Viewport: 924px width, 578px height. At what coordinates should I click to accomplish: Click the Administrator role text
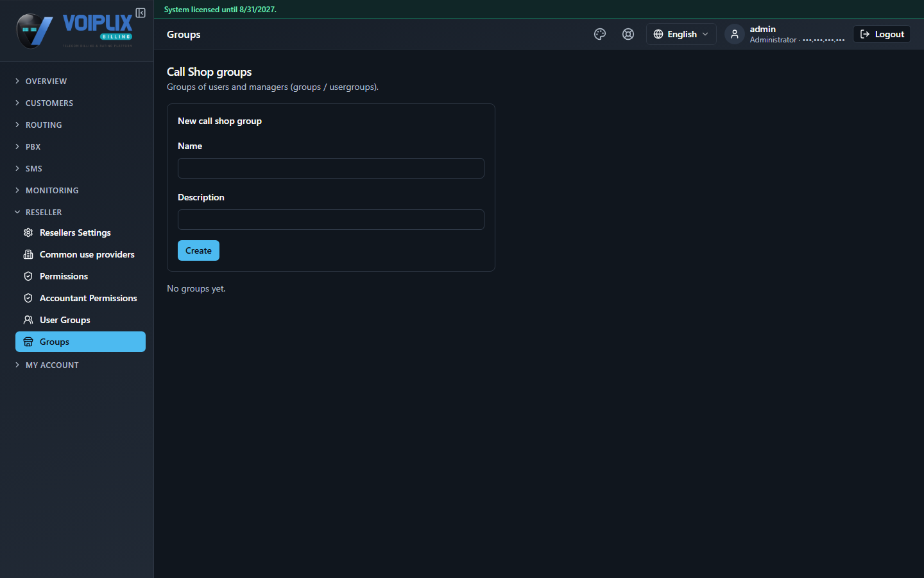(x=773, y=40)
